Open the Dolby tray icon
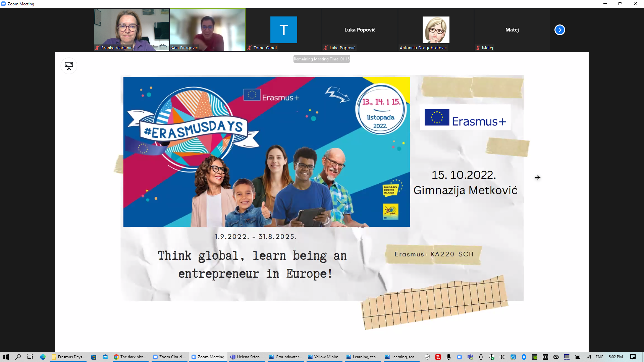The image size is (644, 362). [545, 357]
